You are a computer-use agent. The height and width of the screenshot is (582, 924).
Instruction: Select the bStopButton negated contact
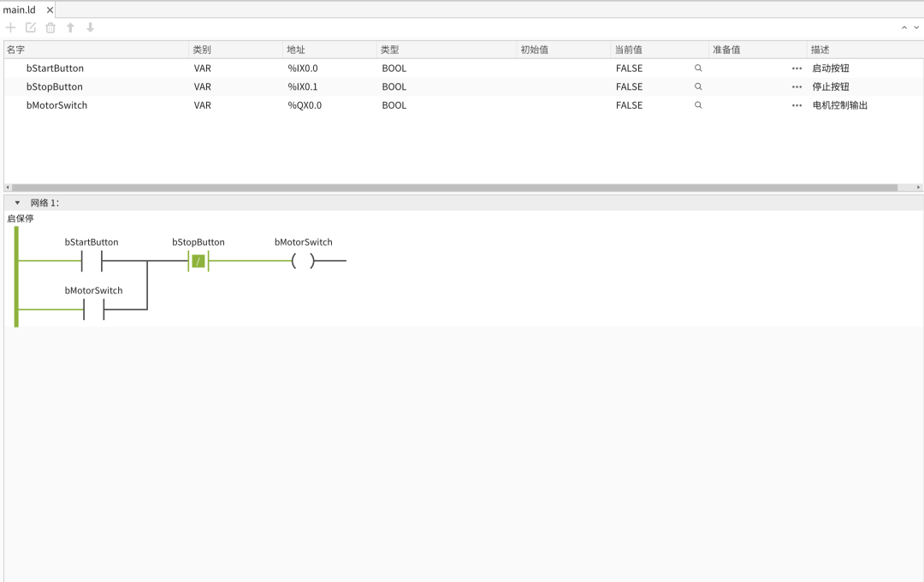[198, 261]
